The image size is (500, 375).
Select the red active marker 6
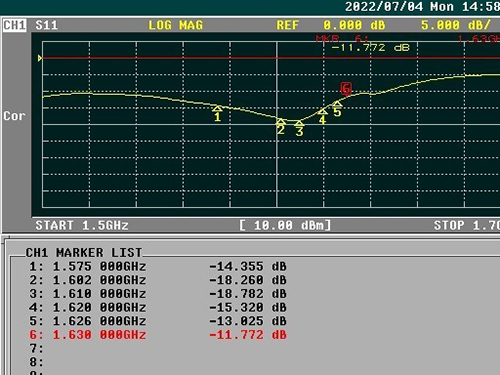(346, 89)
